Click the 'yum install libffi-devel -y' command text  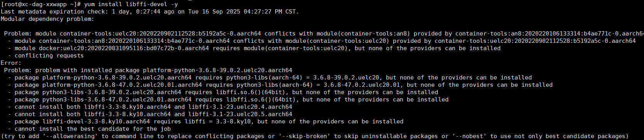click(131, 4)
